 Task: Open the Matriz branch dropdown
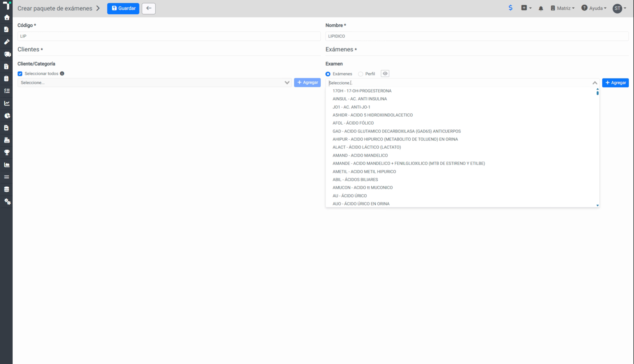pyautogui.click(x=562, y=8)
